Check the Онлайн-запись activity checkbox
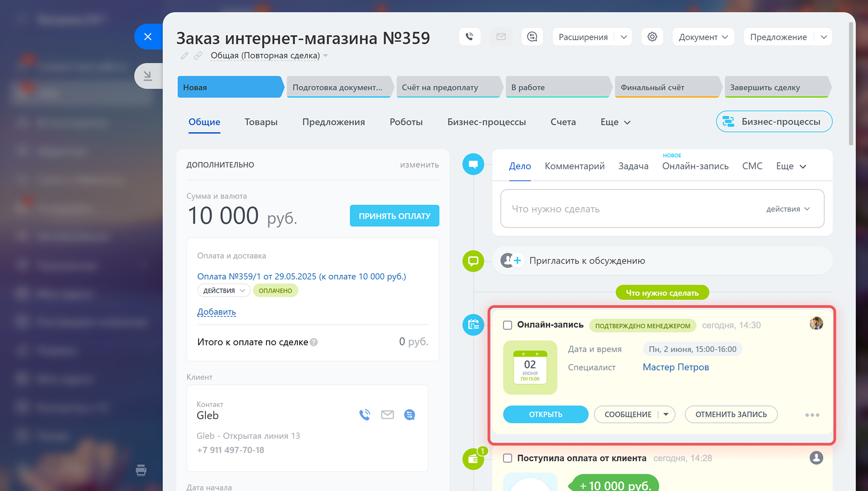This screenshot has width=868, height=491. click(508, 325)
